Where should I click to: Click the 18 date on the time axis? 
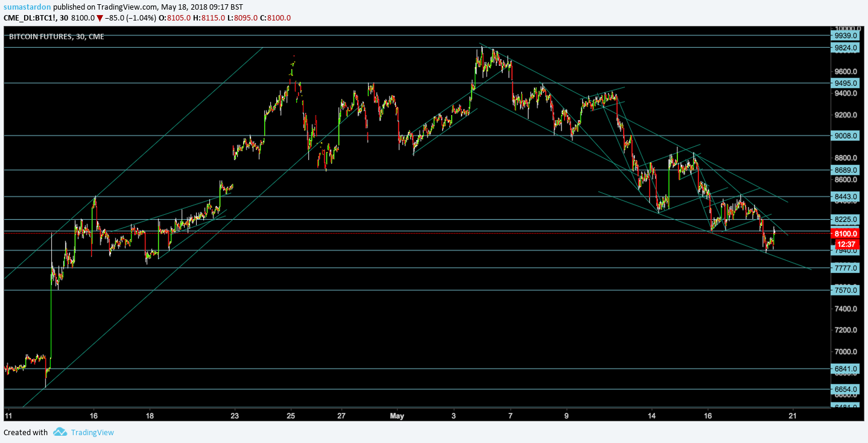(150, 416)
